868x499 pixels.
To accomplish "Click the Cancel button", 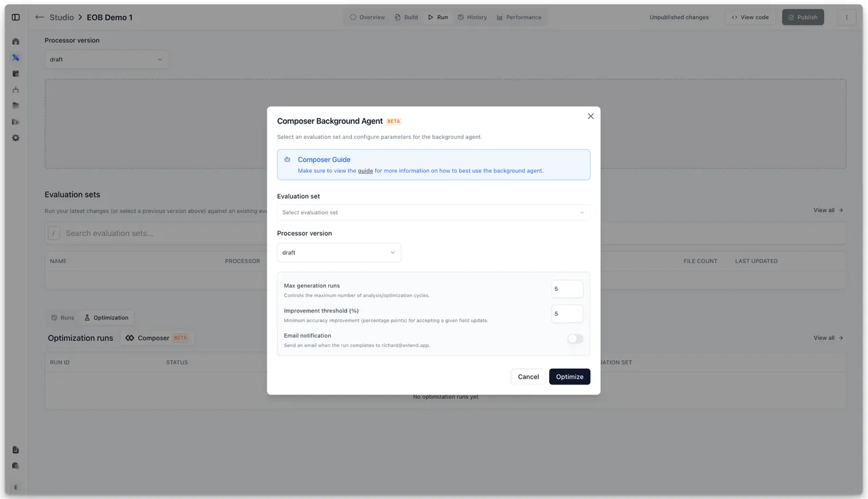I will pyautogui.click(x=528, y=376).
